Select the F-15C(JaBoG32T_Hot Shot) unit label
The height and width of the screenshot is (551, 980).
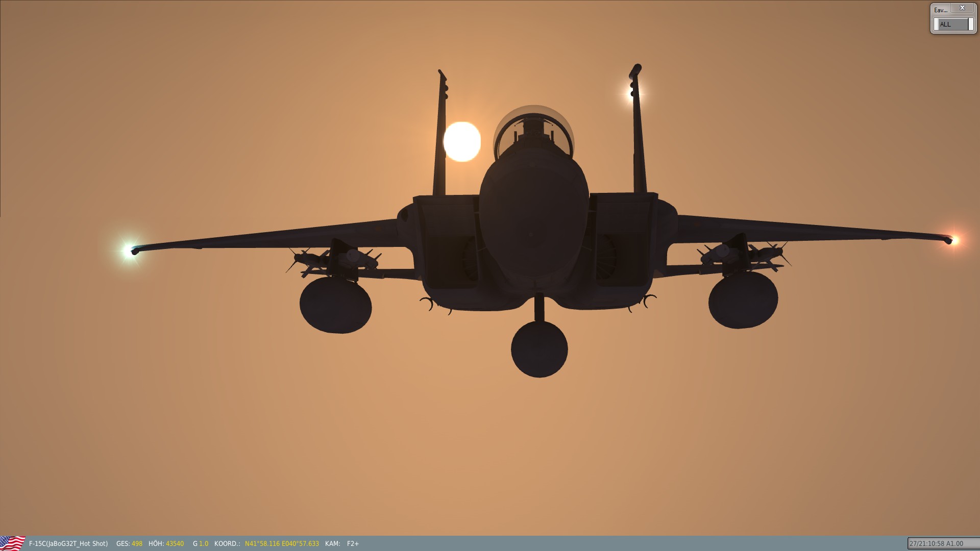pyautogui.click(x=68, y=544)
